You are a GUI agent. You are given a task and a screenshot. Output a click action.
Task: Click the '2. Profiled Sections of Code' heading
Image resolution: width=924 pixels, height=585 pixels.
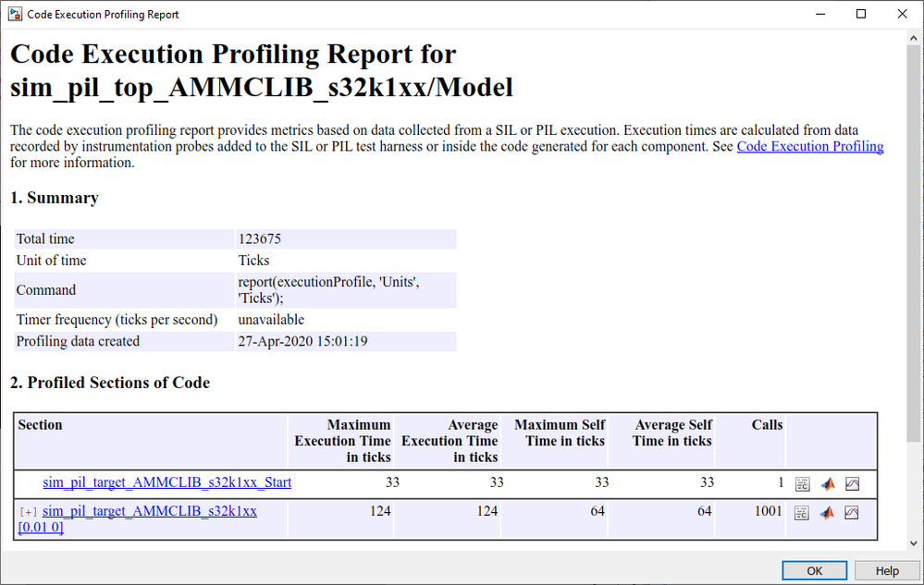(x=110, y=383)
